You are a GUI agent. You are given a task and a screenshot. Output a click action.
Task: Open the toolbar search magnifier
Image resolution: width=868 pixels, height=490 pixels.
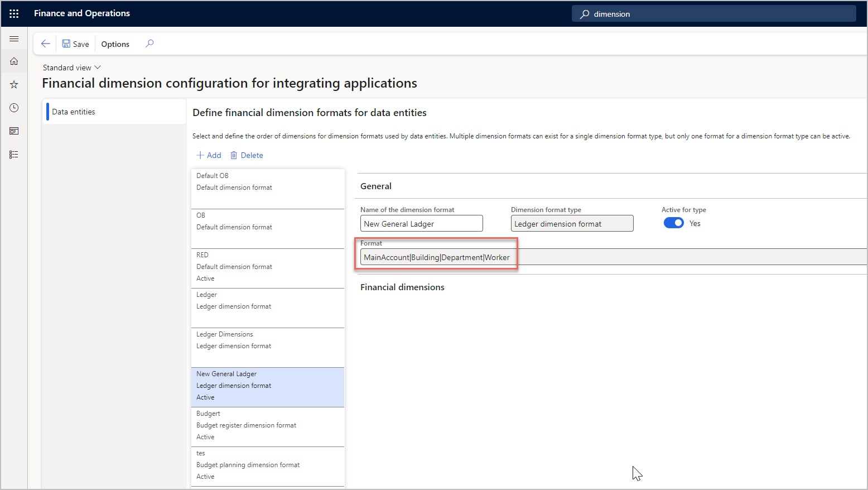tap(149, 44)
